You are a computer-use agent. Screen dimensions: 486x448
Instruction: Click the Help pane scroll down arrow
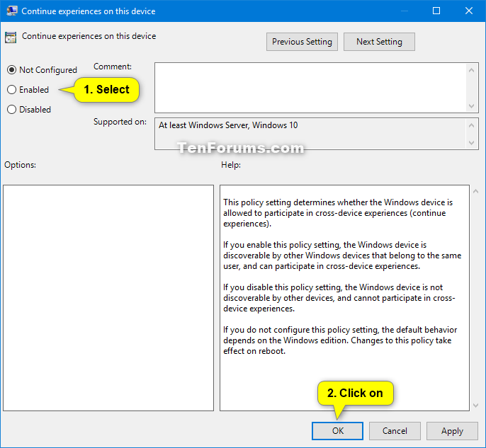[x=476, y=406]
